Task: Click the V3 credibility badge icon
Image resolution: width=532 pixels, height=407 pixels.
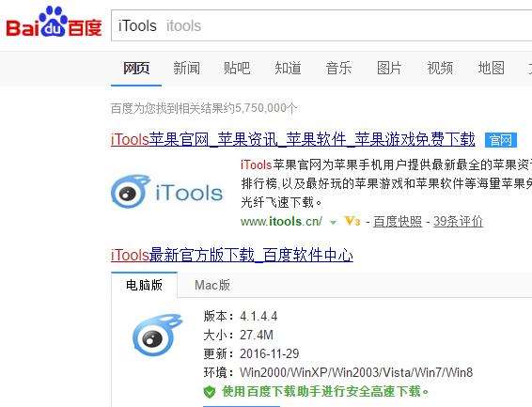Action: (x=352, y=221)
